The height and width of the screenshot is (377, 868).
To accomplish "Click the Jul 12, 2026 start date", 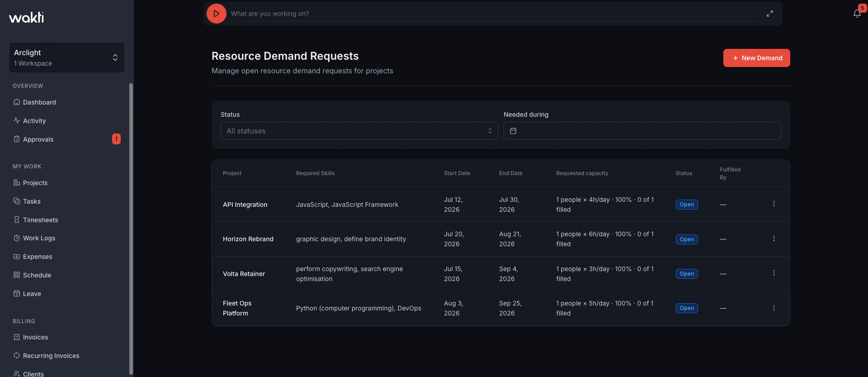I will click(453, 205).
